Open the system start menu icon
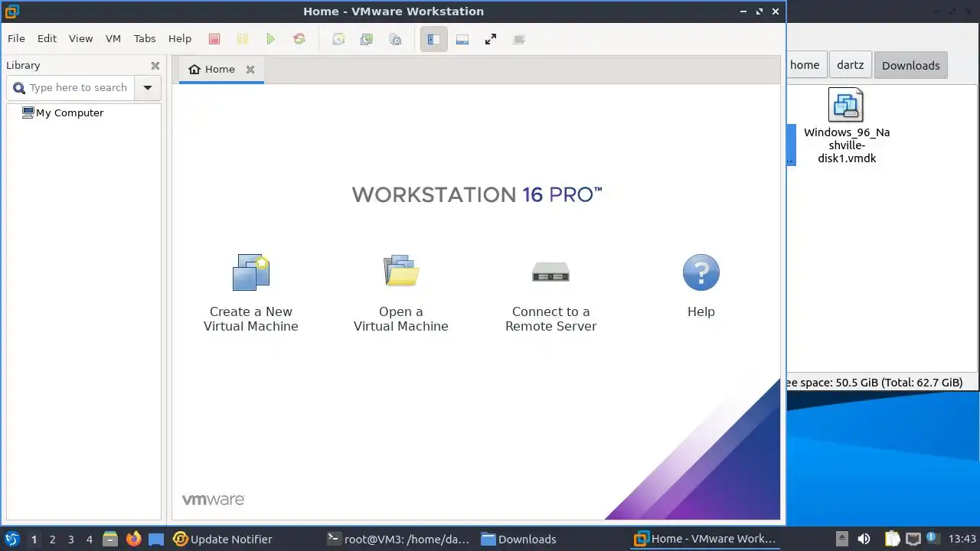This screenshot has height=551, width=980. click(x=12, y=539)
